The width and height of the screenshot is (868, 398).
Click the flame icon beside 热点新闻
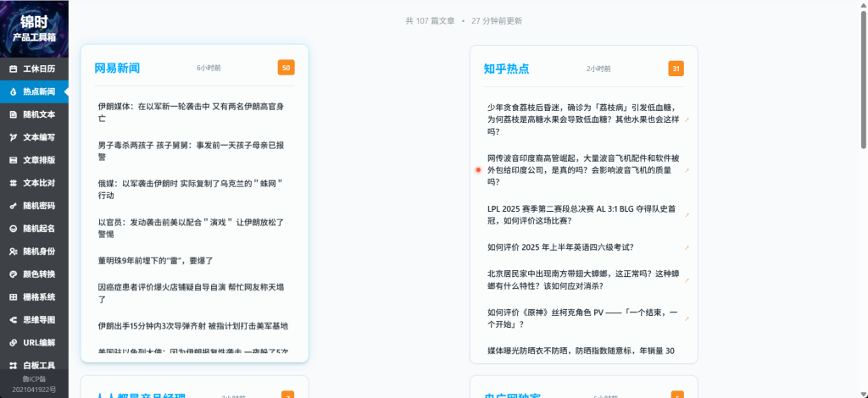[14, 91]
